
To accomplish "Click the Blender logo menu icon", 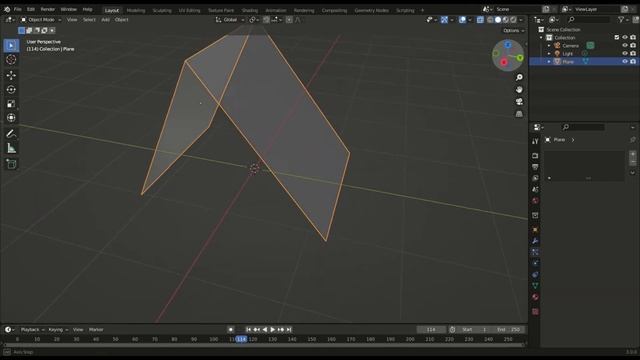I will click(x=7, y=9).
